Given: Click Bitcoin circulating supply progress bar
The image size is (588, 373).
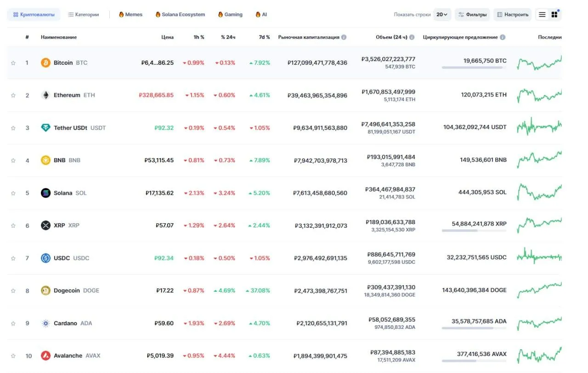Looking at the screenshot, I should pyautogui.click(x=474, y=68).
